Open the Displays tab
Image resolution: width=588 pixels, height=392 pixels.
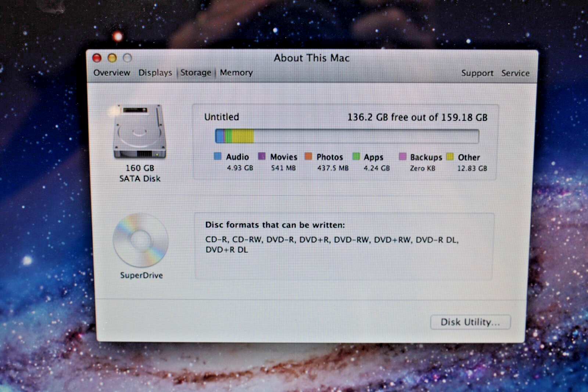(155, 72)
